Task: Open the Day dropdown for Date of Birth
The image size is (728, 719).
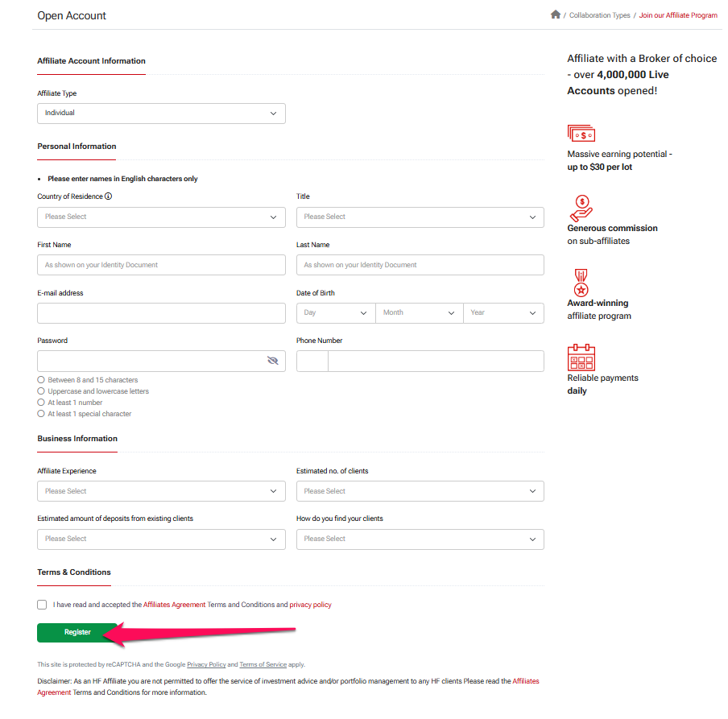Action: (x=336, y=312)
